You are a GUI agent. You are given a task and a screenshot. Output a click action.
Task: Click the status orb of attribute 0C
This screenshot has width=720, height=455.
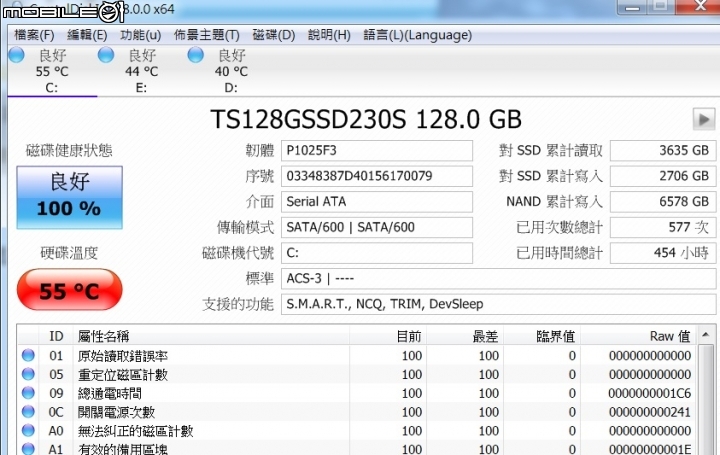pyautogui.click(x=28, y=412)
